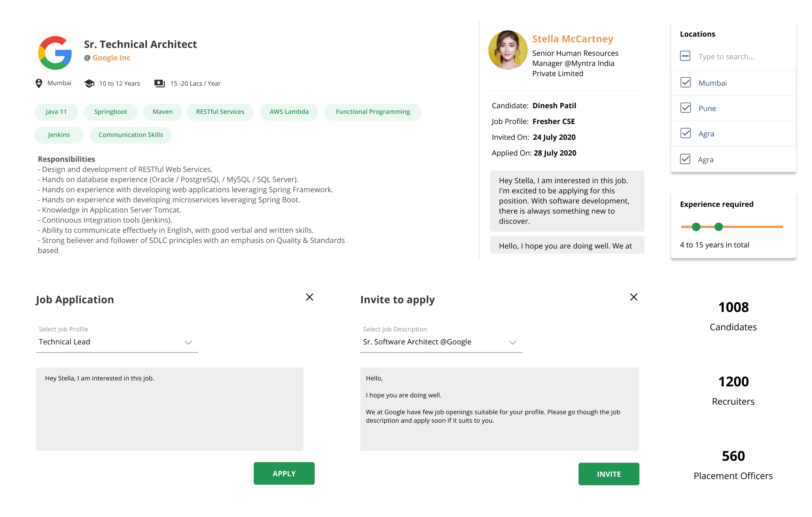Image resolution: width=812 pixels, height=517 pixels.
Task: Uncheck the Pune location checkbox
Action: (x=685, y=108)
